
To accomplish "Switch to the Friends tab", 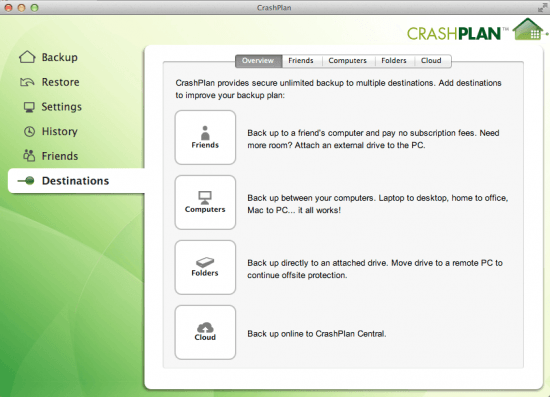I will click(x=301, y=61).
